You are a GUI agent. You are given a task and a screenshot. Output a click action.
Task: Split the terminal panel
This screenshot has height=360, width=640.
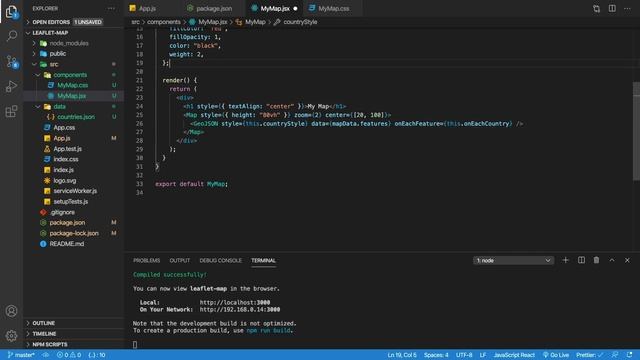pos(581,260)
